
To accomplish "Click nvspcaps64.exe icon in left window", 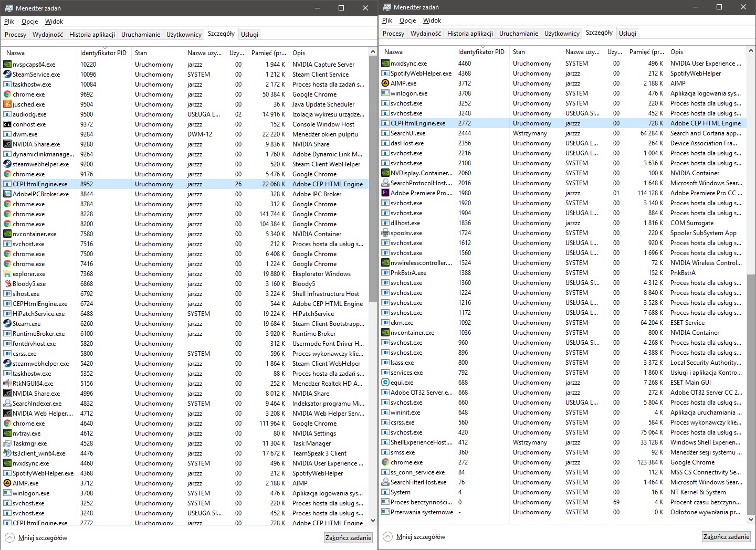I will click(x=7, y=65).
